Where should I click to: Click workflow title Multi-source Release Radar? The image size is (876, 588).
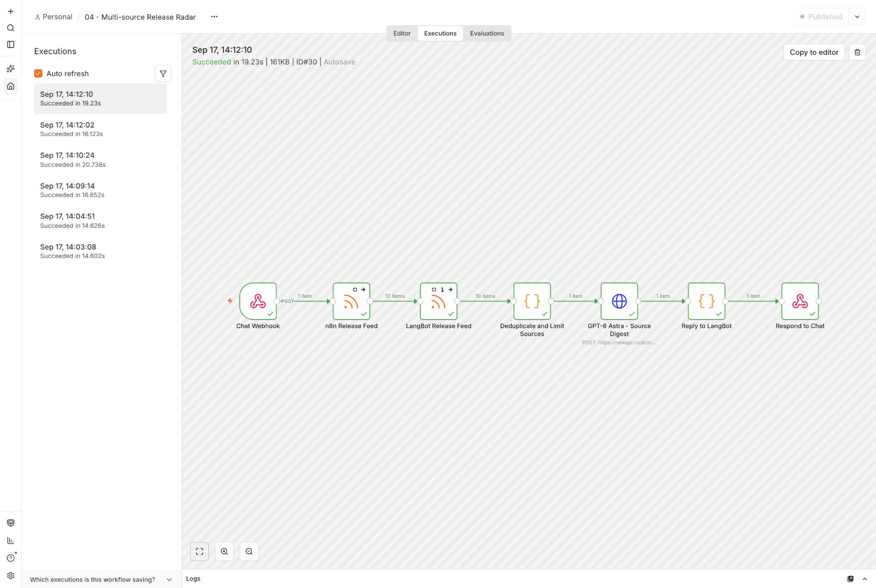[x=140, y=17]
